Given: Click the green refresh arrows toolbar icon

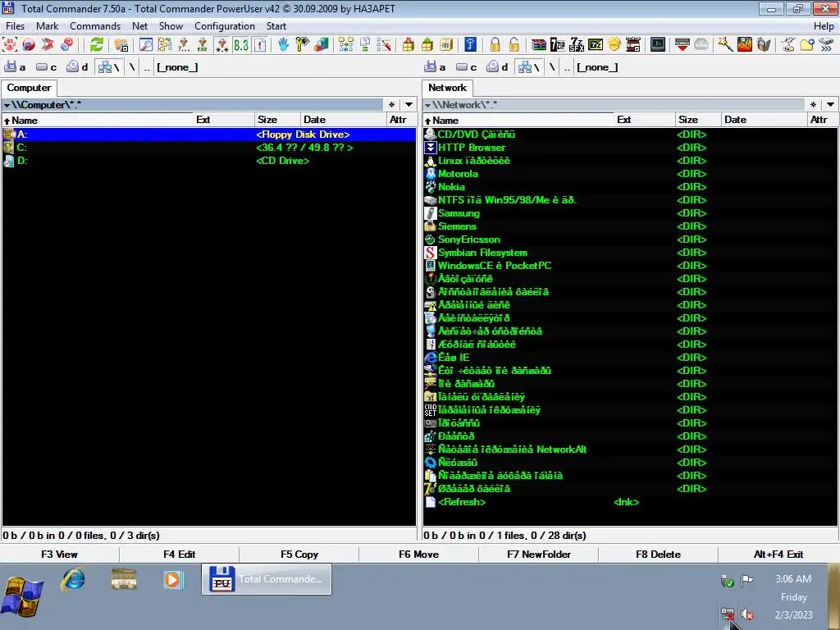Looking at the screenshot, I should click(97, 45).
